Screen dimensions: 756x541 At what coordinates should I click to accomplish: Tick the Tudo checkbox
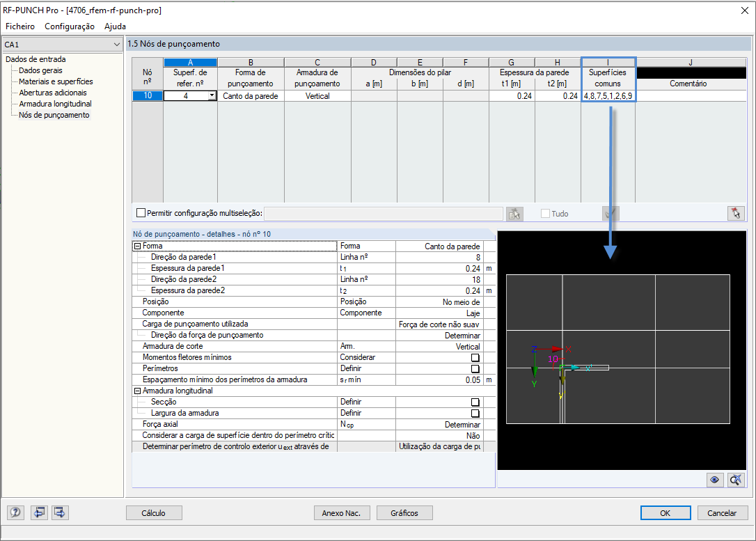(545, 213)
